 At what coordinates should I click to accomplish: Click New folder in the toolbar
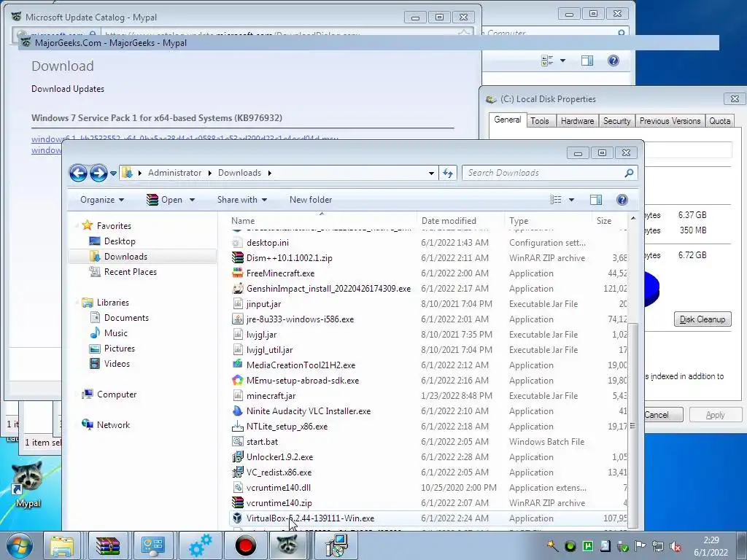[x=311, y=200]
